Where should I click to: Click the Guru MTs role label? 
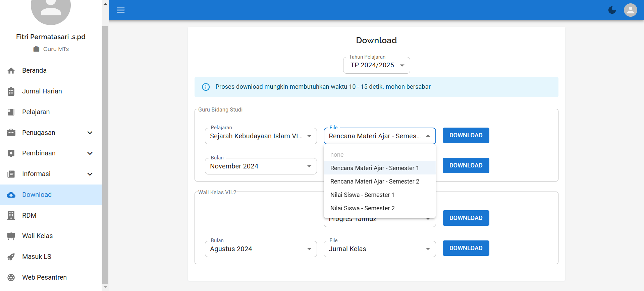point(56,49)
